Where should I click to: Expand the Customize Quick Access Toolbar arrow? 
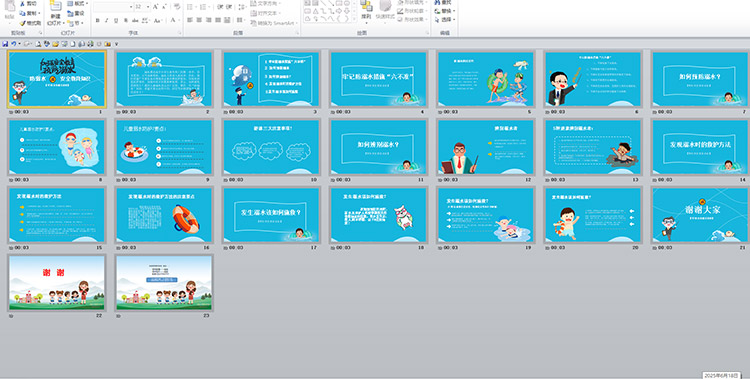pos(116,44)
